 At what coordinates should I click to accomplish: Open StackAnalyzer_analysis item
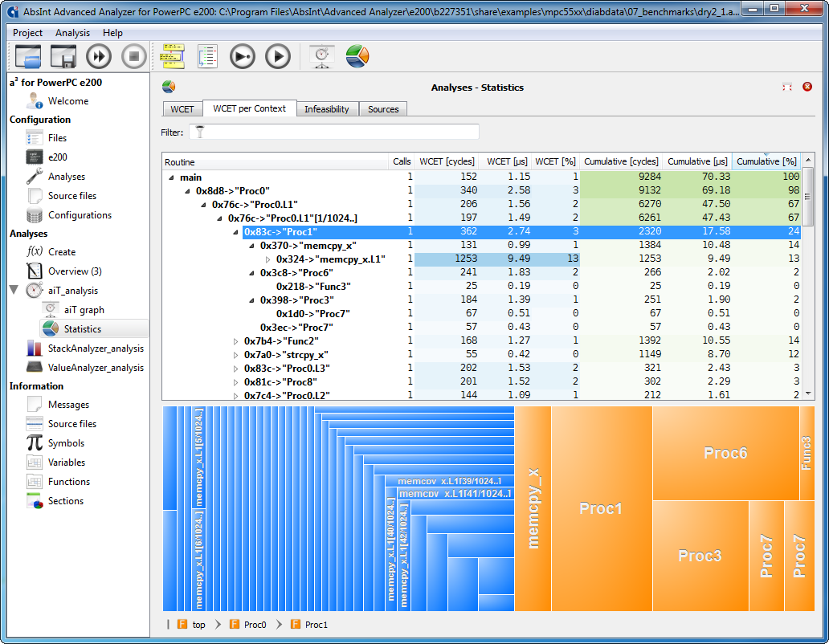click(x=96, y=348)
